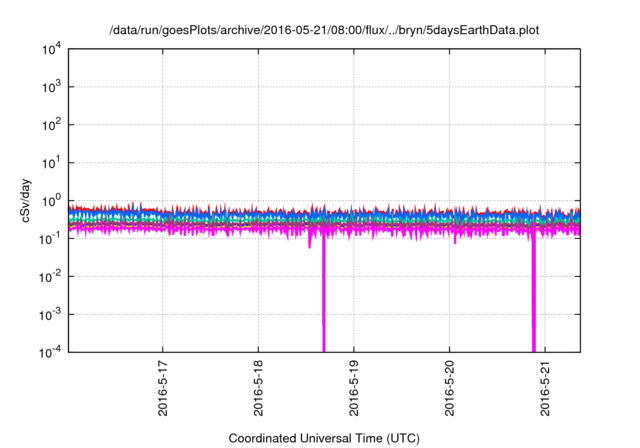Click the 10^-2 y-axis tick label
The image size is (640, 448).
51,277
